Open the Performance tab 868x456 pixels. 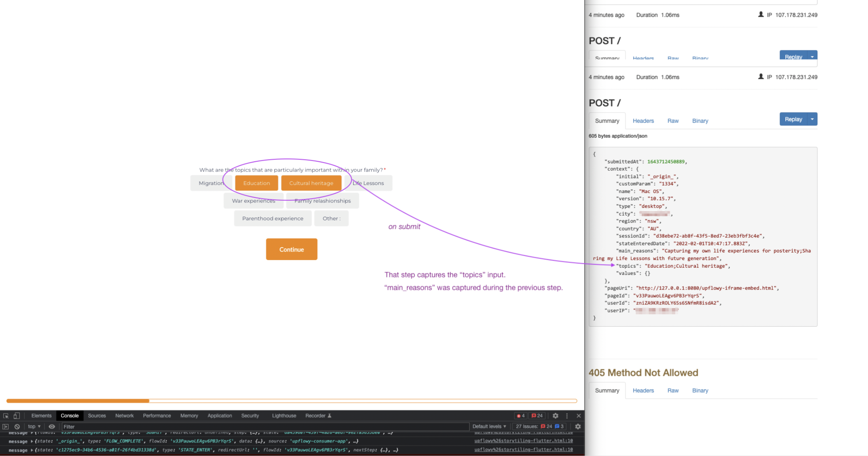[157, 416]
